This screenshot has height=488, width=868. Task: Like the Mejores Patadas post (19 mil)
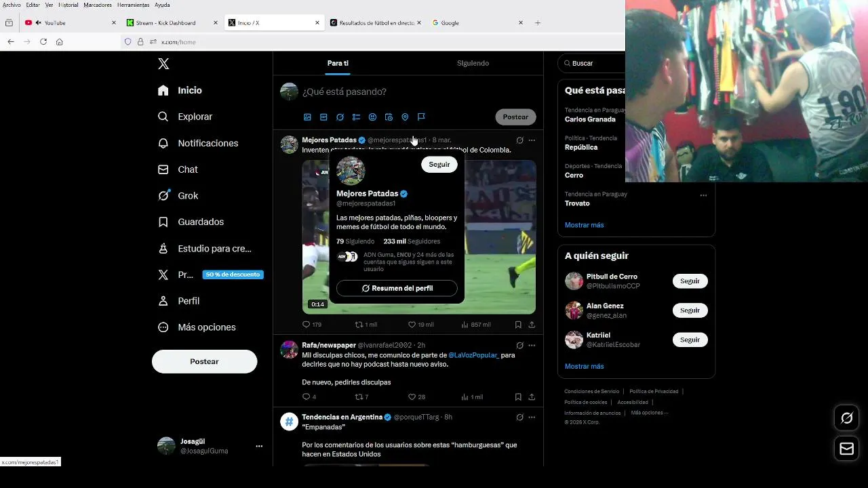(421, 325)
